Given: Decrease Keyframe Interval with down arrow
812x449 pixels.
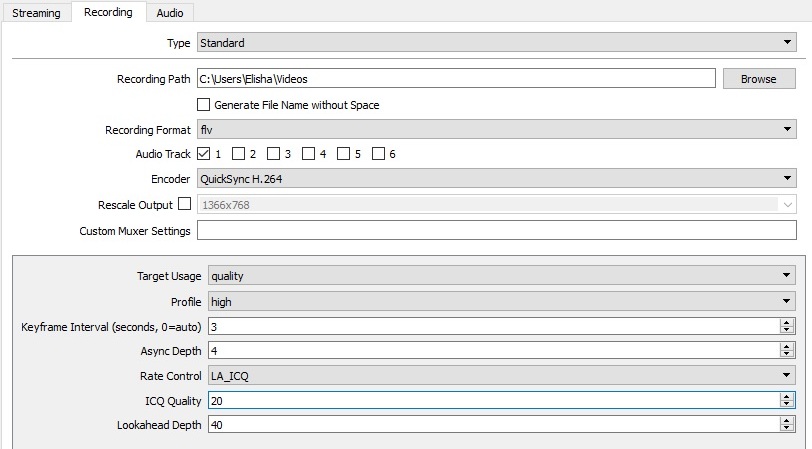Looking at the screenshot, I should (787, 330).
